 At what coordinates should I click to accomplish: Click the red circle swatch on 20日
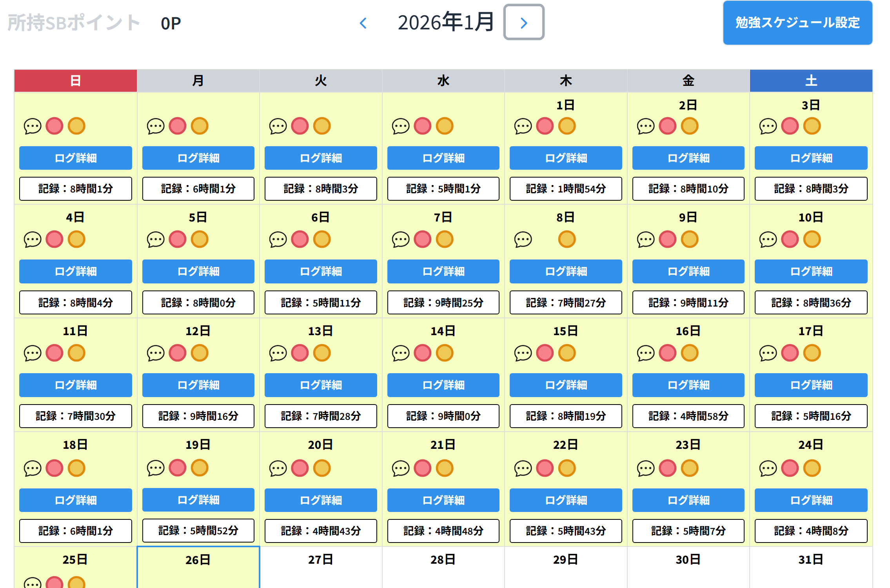[x=300, y=467]
